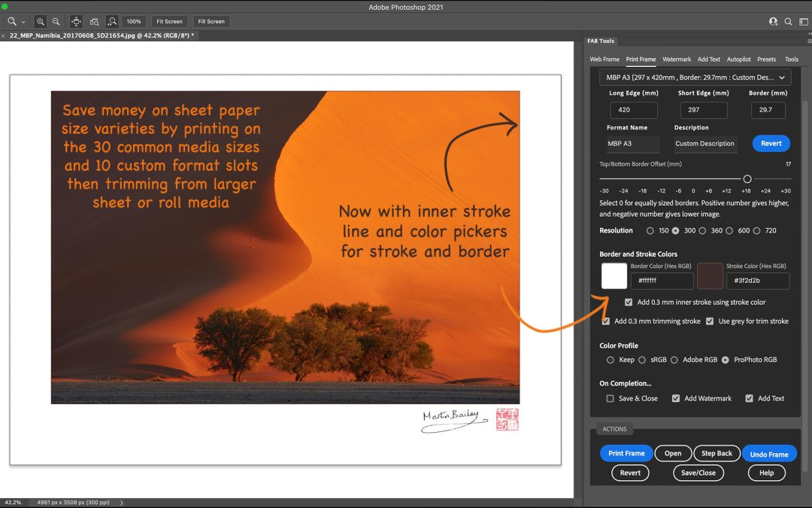The image size is (812, 508).
Task: Toggle Use grey for trim stroke
Action: pyautogui.click(x=710, y=321)
